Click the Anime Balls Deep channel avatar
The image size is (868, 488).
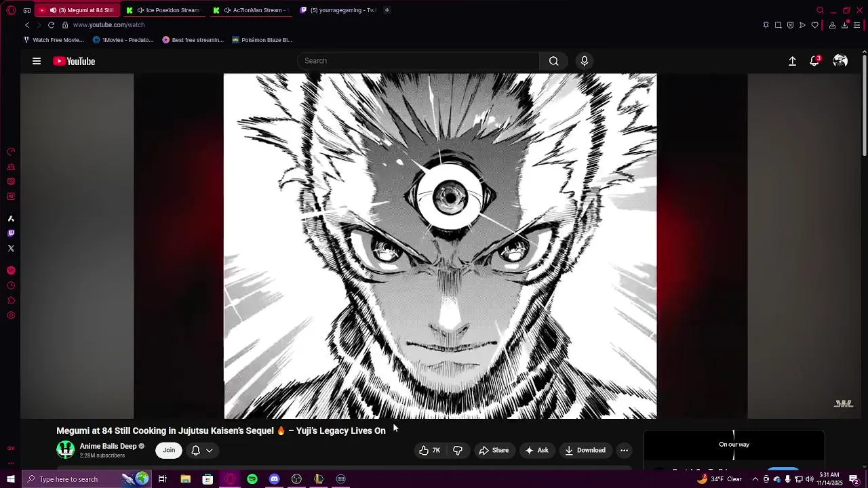click(66, 449)
